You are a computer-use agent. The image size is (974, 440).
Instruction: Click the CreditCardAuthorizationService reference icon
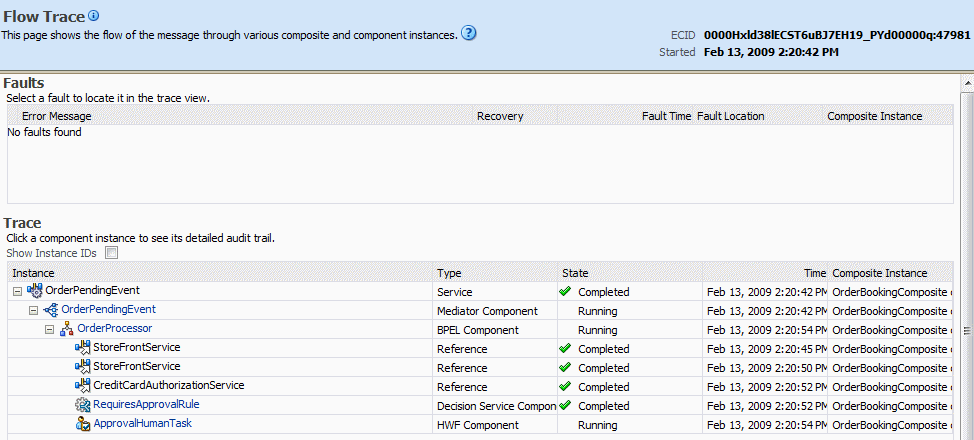[x=83, y=386]
